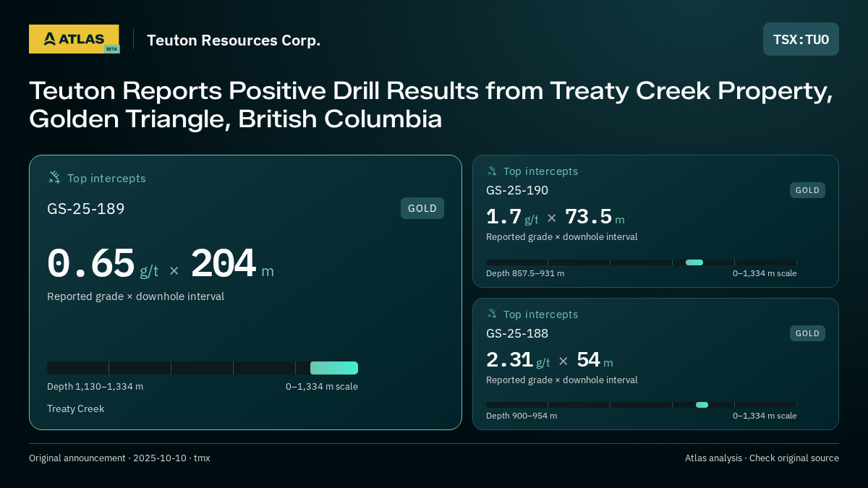The width and height of the screenshot is (868, 488).
Task: Click the drill icon in GS-25-188 card
Action: (x=492, y=314)
